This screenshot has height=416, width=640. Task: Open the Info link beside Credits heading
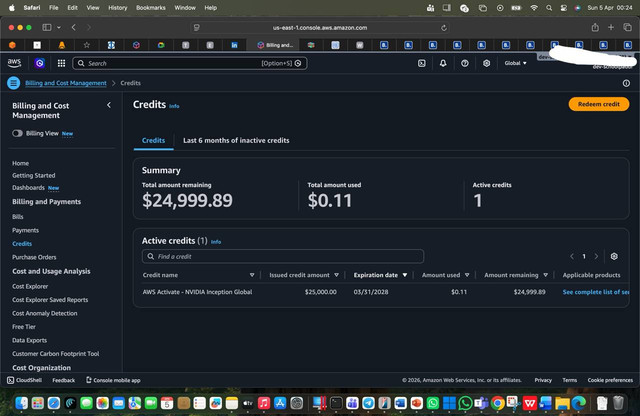click(174, 106)
